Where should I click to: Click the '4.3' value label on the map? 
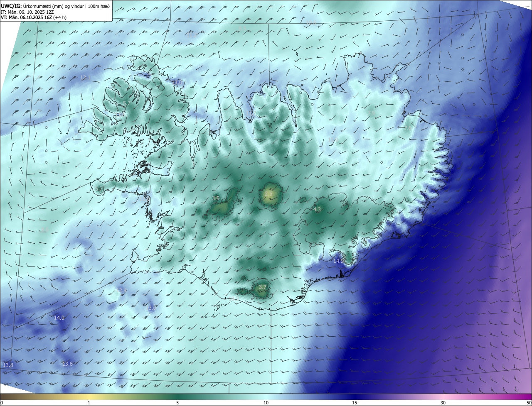click(x=317, y=210)
